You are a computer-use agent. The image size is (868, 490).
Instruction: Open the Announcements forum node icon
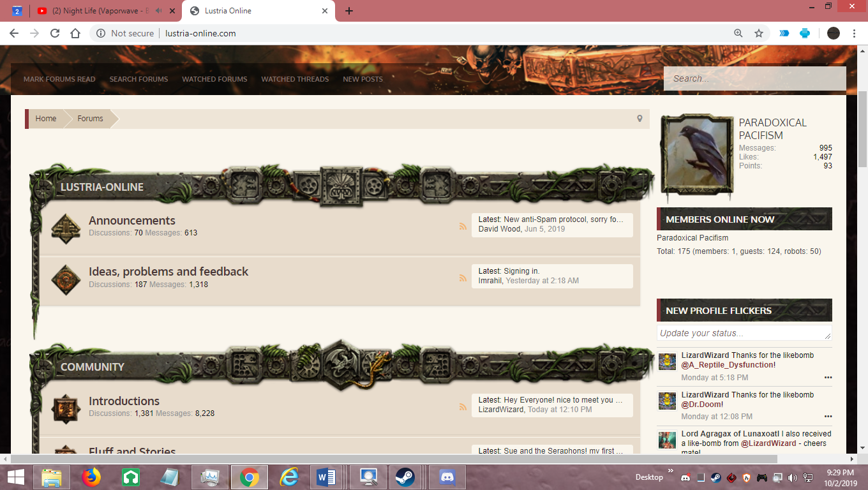[x=66, y=228]
